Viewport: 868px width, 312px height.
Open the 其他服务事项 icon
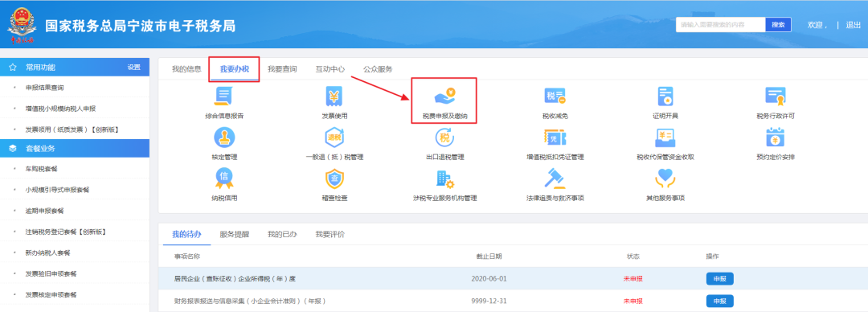[665, 179]
